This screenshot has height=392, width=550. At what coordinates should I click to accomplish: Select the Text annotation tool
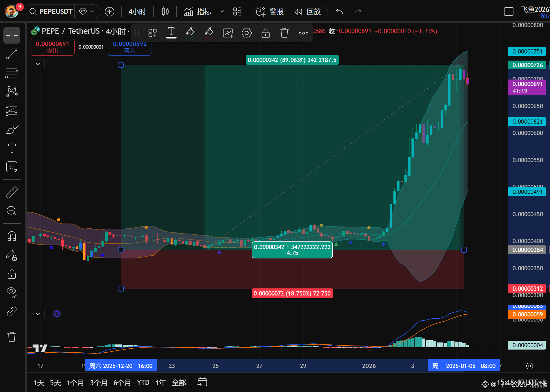point(12,148)
